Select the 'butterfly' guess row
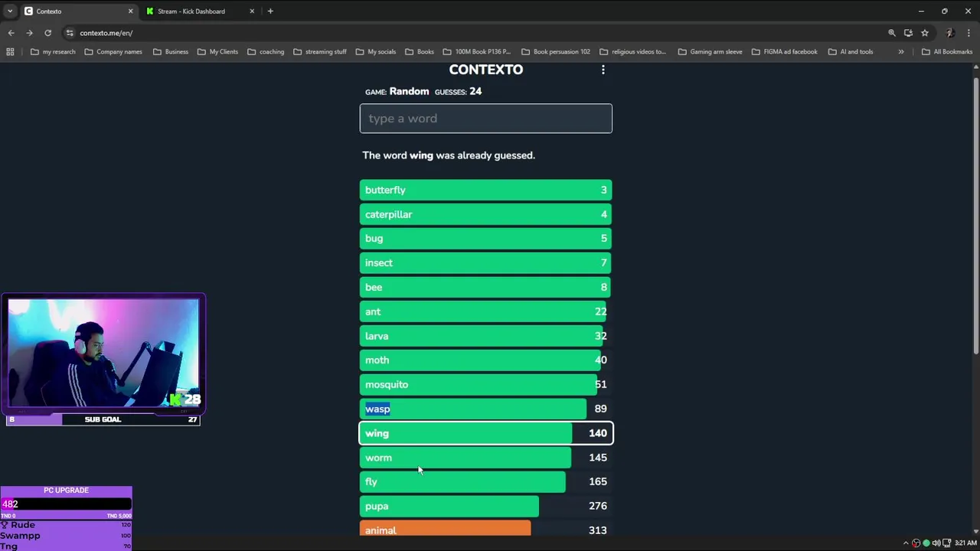980x551 pixels. click(486, 190)
